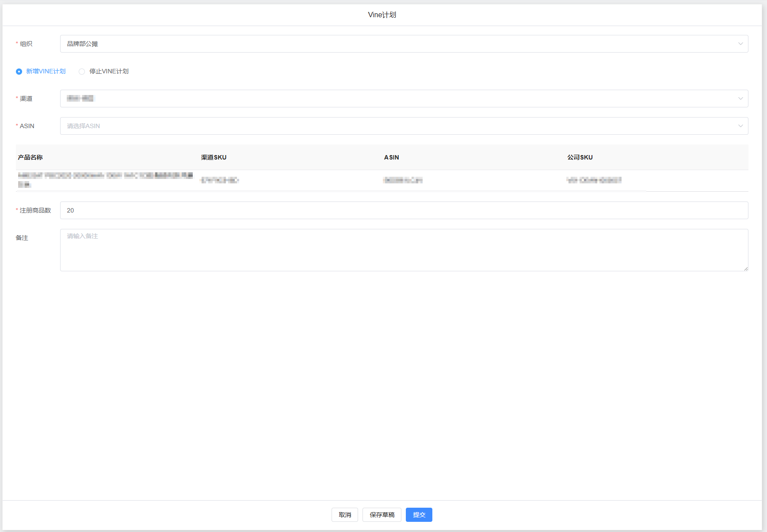The height and width of the screenshot is (532, 767).
Task: Click the 保存草稿 button
Action: (x=382, y=515)
